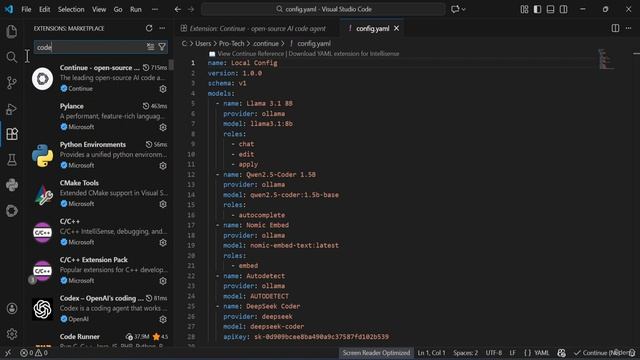Open Users breadcrumb dropdown
The width and height of the screenshot is (640, 360).
point(203,43)
